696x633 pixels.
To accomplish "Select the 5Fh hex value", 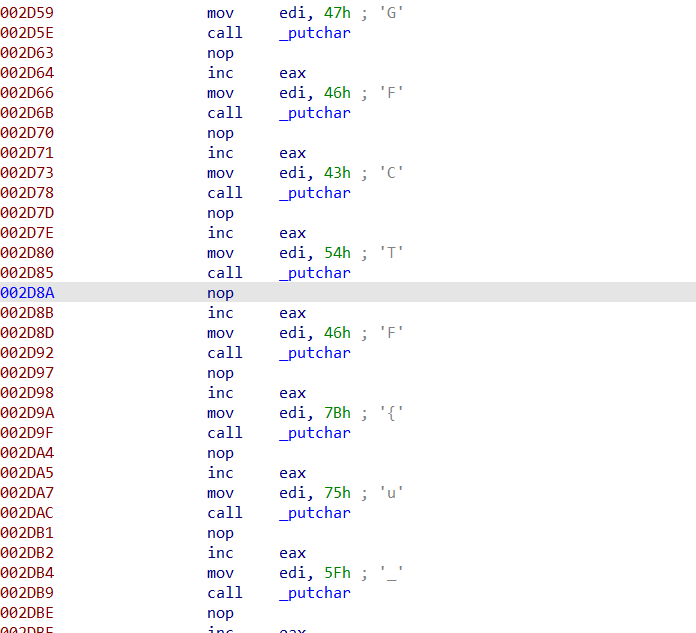I will click(337, 573).
